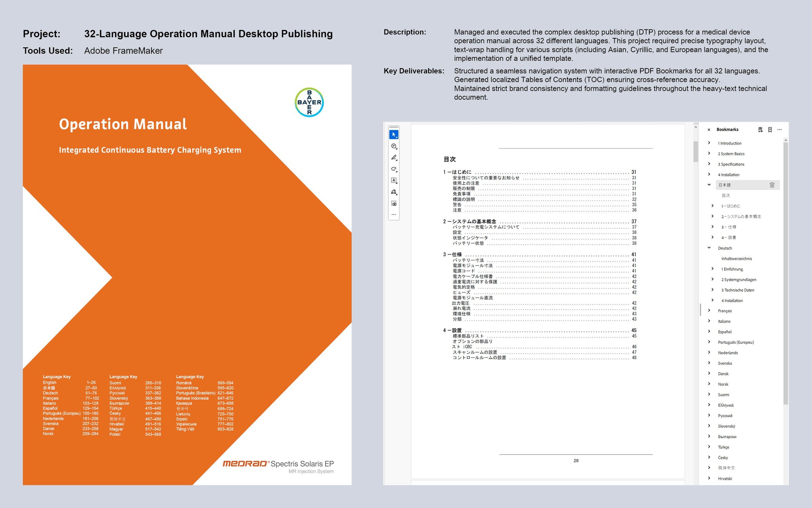Click 'Tiếng Việt' in the cover language key
The image size is (812, 508).
point(185,429)
